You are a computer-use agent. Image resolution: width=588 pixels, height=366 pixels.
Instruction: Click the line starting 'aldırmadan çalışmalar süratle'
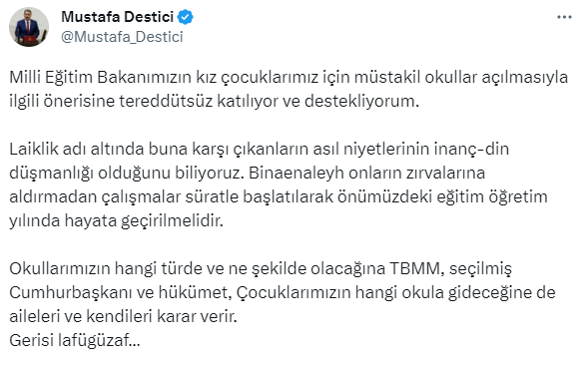(279, 197)
